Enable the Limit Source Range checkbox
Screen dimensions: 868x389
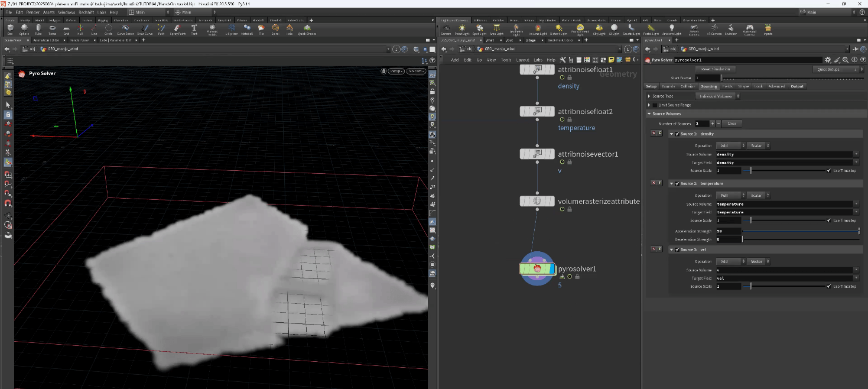tap(655, 105)
